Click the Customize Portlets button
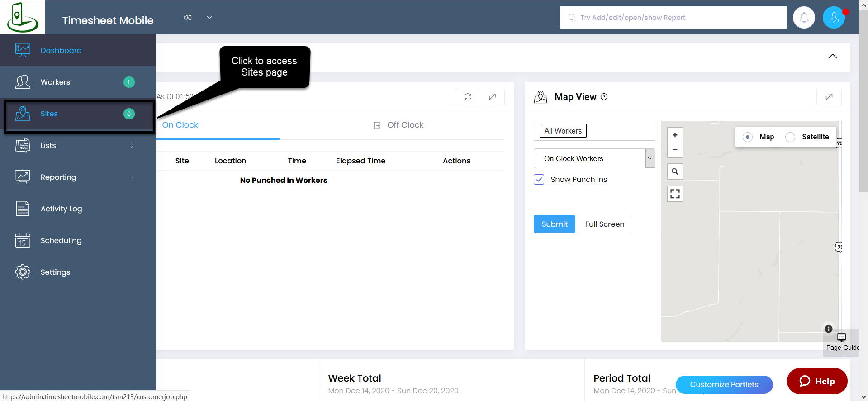Viewport: 868px width, 401px height. 724,384
